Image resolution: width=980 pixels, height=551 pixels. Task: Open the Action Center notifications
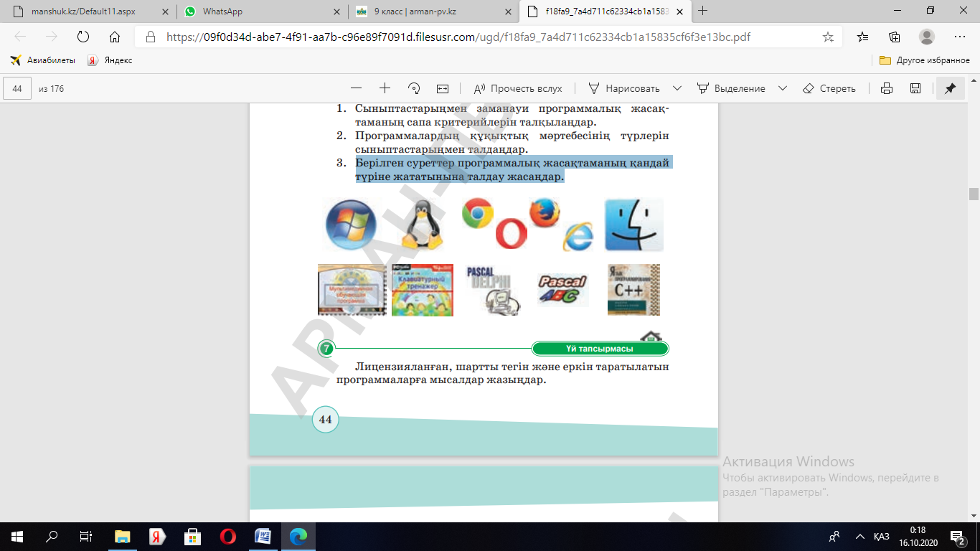(958, 536)
